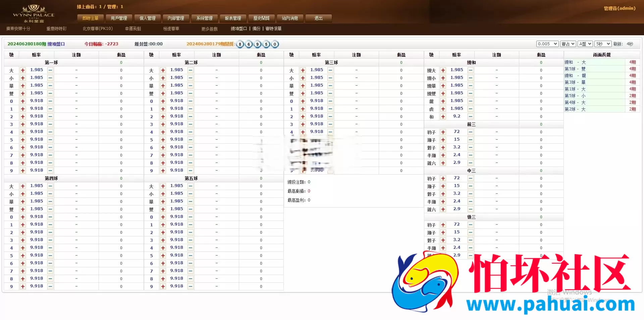Viewport: 644px width, 320px height.
Task: Click the 9.2 odds for 和
Action: point(457,116)
